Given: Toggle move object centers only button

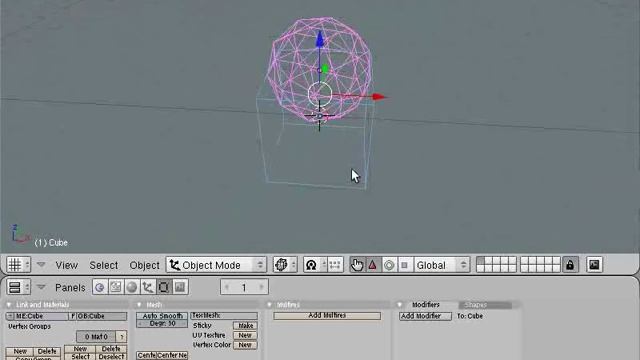Looking at the screenshot, I should point(335,265).
